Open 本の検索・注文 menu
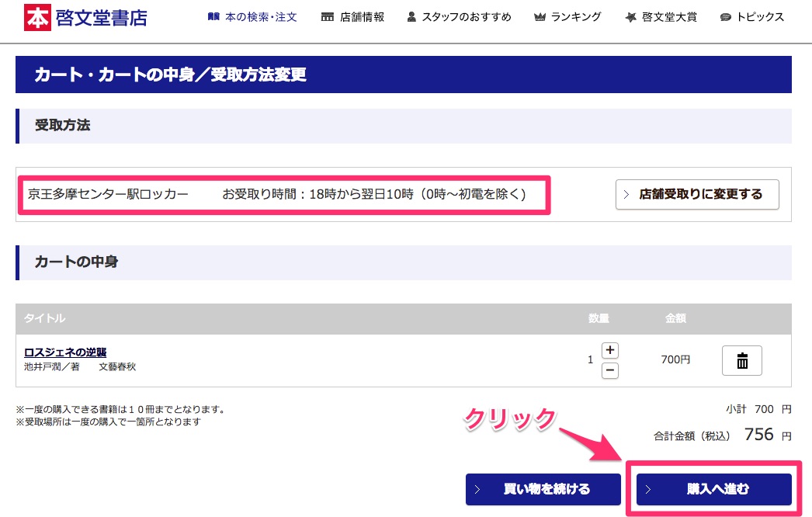This screenshot has width=812, height=517. click(252, 17)
